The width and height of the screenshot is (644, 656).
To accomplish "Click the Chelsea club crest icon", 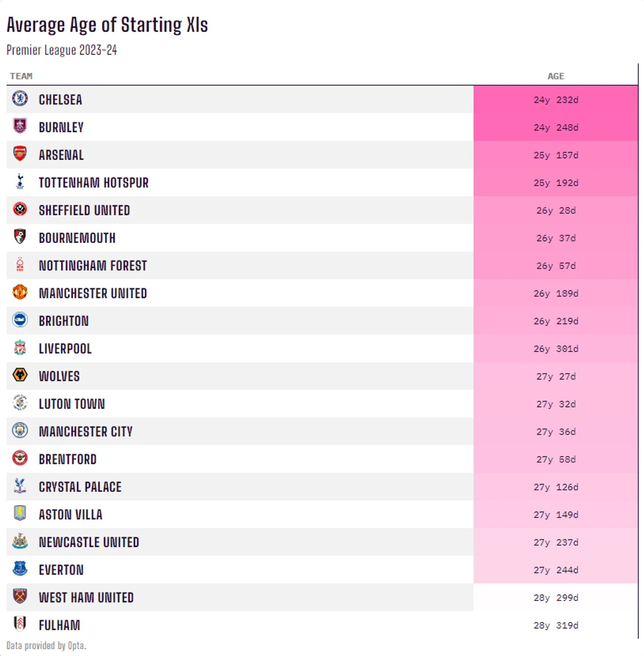I will click(x=20, y=98).
